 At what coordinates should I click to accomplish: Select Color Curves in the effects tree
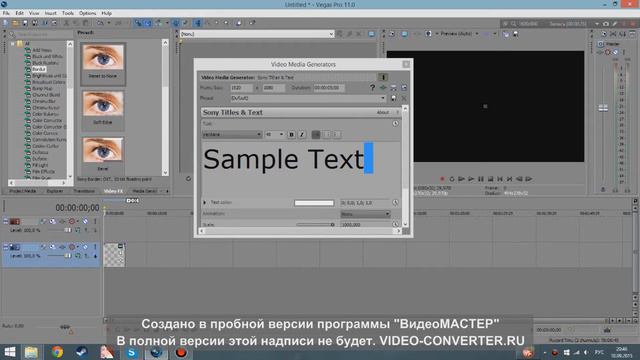[45, 133]
